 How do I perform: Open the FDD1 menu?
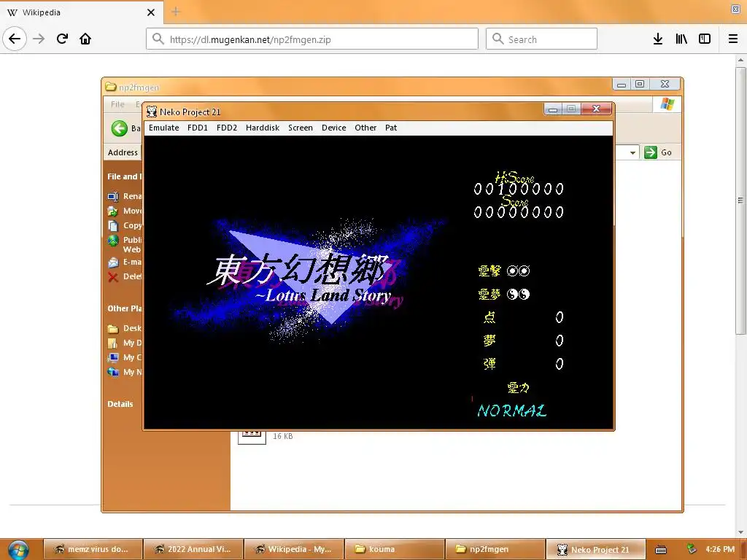click(x=198, y=128)
